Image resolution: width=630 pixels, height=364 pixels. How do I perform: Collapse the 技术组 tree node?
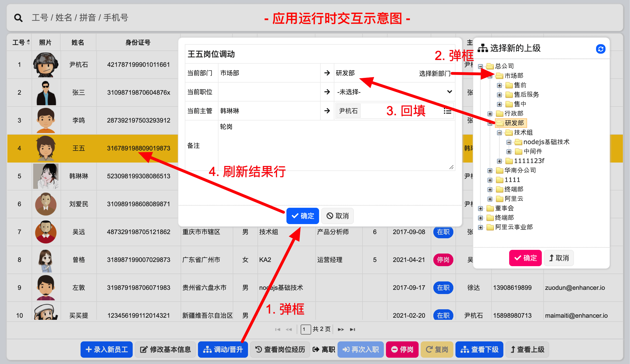[499, 133]
